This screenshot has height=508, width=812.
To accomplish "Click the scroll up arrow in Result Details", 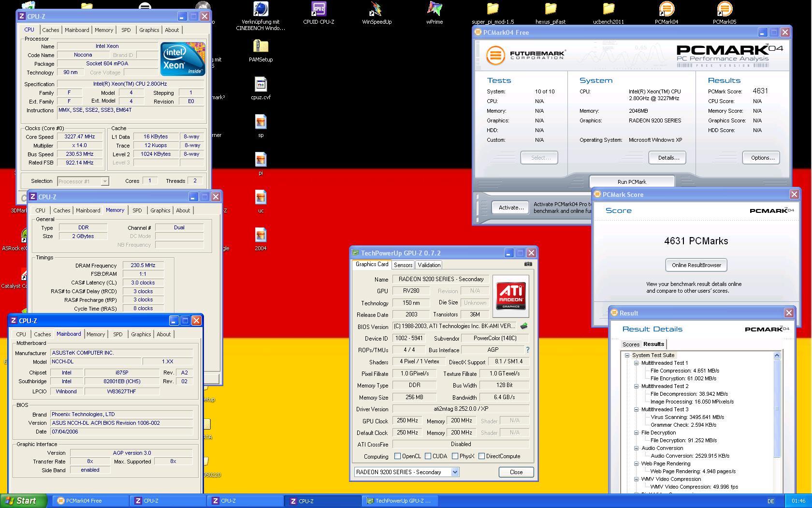I will (777, 355).
